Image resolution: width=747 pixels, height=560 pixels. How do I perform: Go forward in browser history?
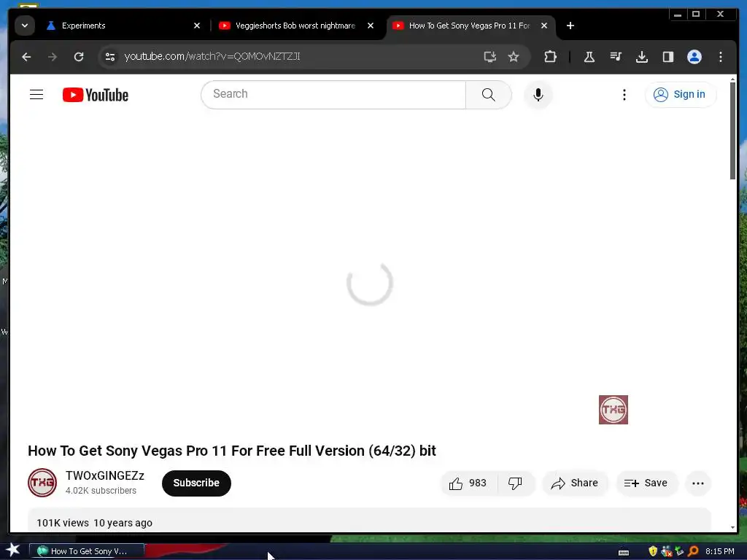tap(53, 57)
